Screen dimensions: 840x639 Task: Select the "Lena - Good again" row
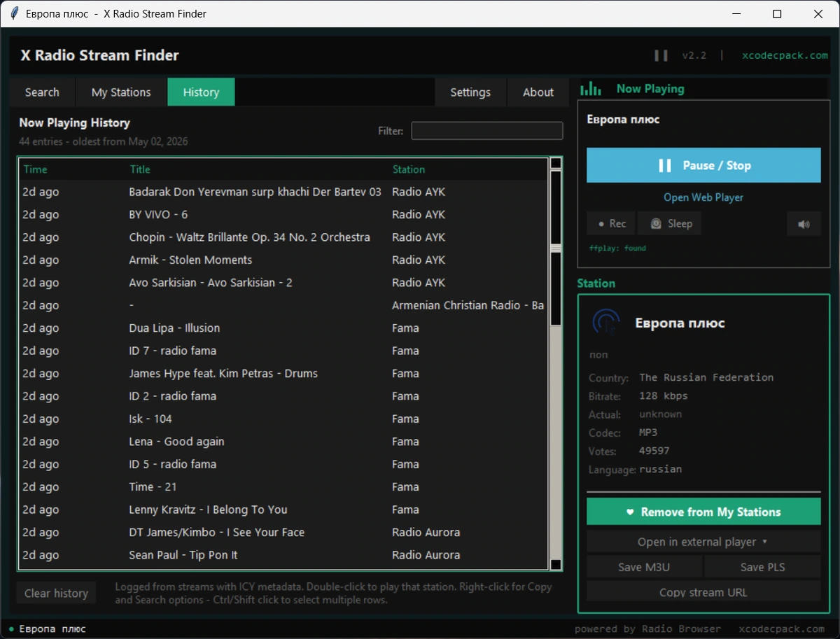(x=283, y=442)
